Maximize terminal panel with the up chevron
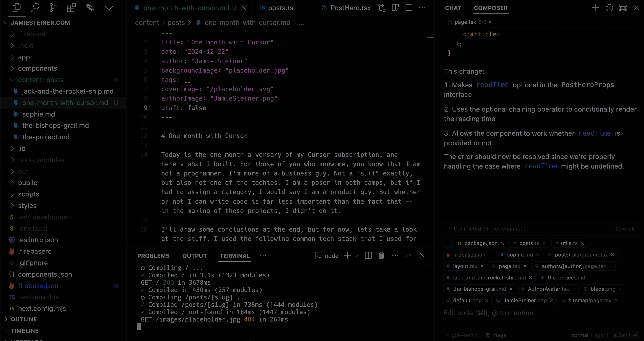Viewport: 644px width, 341px height. pos(408,255)
